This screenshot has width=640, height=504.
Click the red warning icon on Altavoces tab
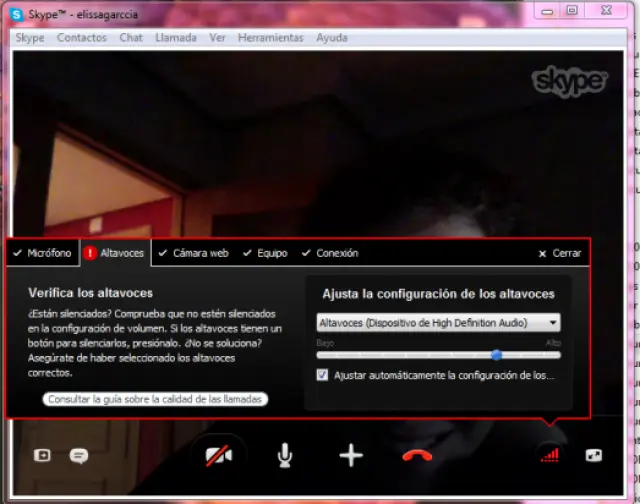[x=90, y=253]
